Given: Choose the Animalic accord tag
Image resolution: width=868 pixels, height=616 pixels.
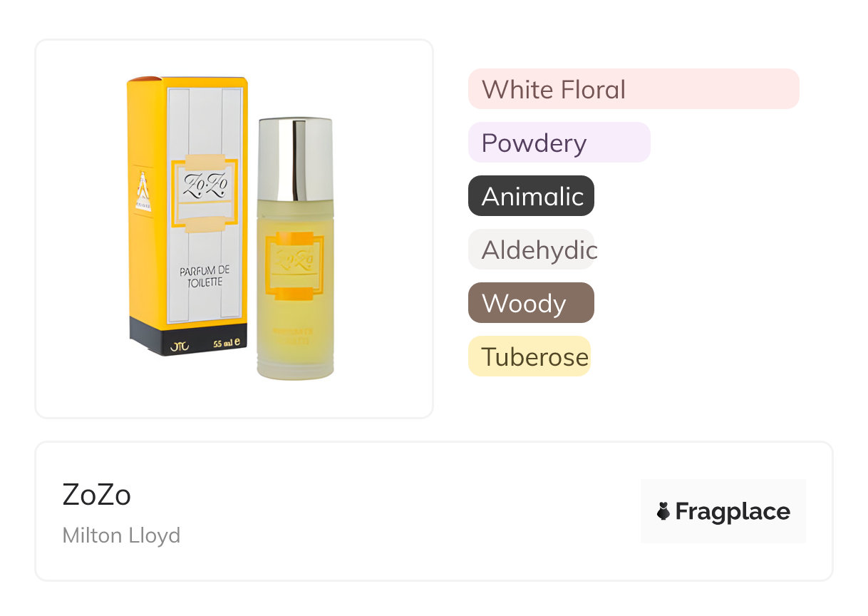Looking at the screenshot, I should [531, 196].
